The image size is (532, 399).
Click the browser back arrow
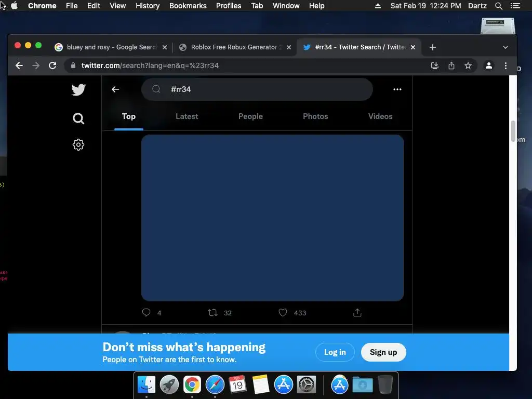point(19,65)
